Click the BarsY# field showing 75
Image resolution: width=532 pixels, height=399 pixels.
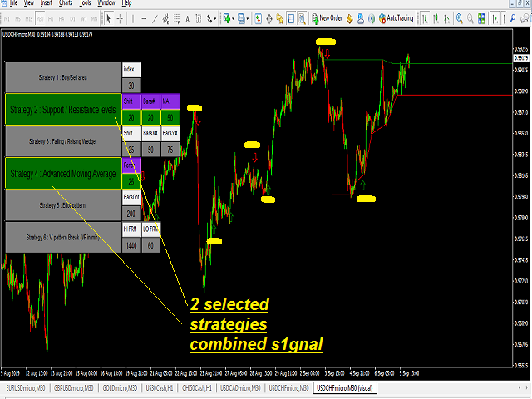click(170, 150)
